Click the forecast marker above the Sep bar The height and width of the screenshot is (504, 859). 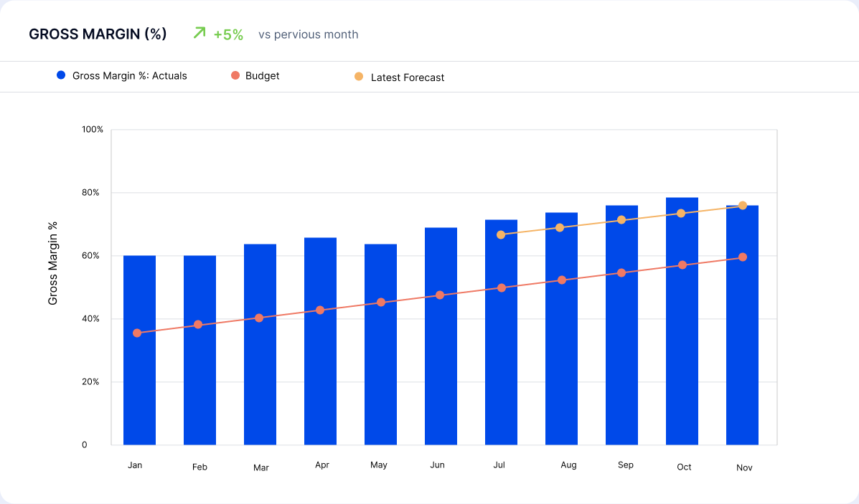click(623, 219)
